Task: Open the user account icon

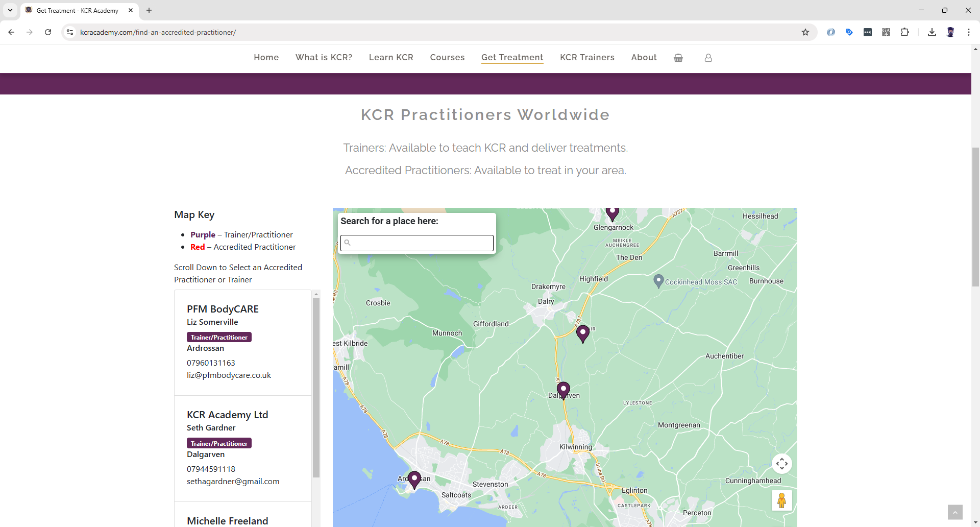Action: click(708, 58)
